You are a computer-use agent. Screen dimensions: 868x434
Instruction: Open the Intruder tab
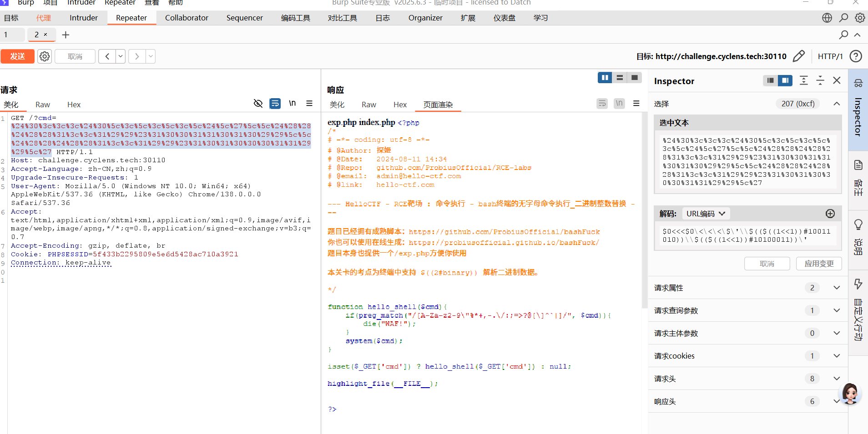pyautogui.click(x=84, y=18)
